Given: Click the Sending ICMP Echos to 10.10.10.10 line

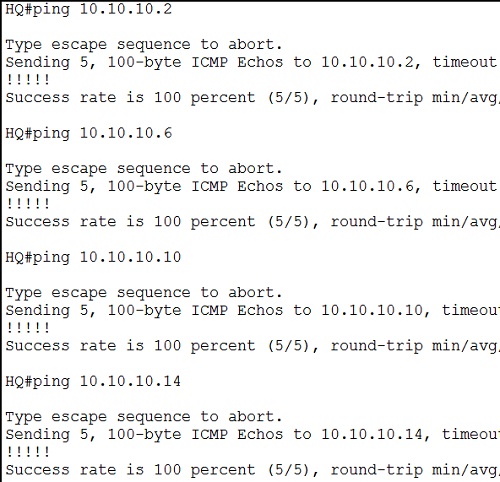Looking at the screenshot, I should click(252, 311).
